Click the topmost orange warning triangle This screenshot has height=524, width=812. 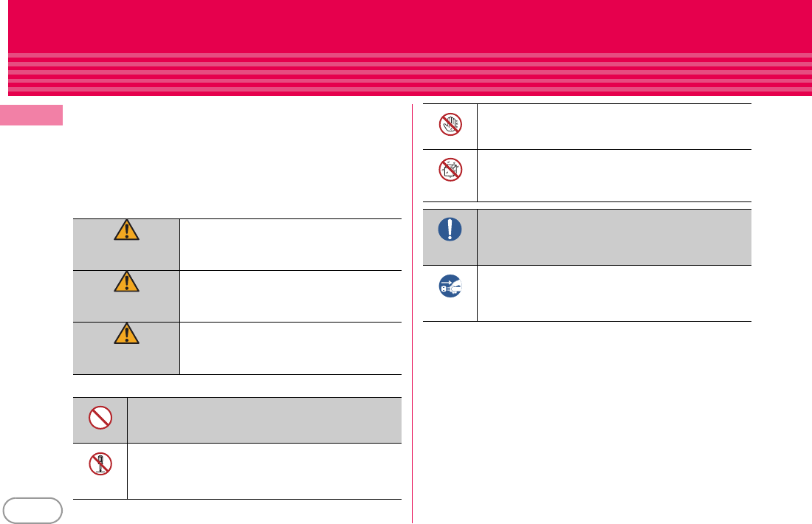pos(125,232)
